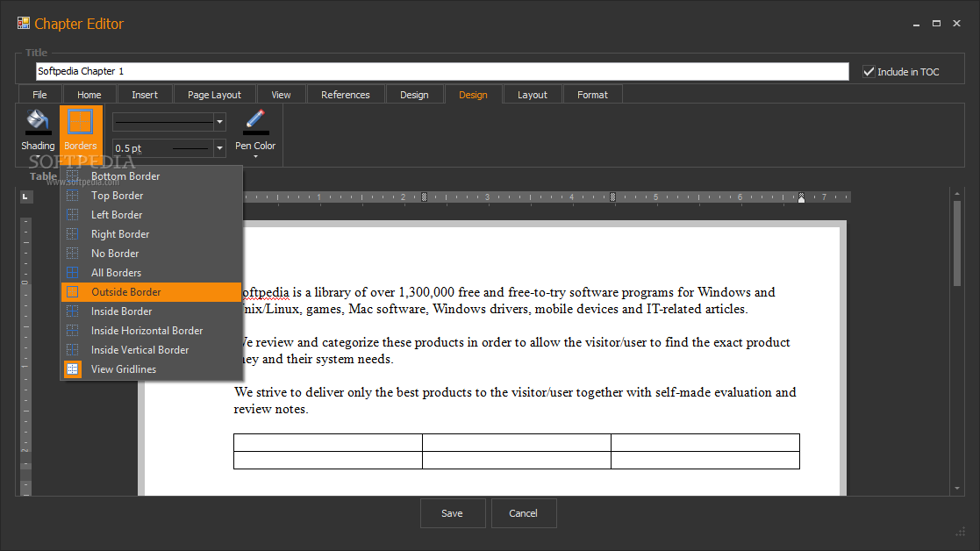Click the Save button
Image resolution: width=980 pixels, height=551 pixels.
pos(453,513)
